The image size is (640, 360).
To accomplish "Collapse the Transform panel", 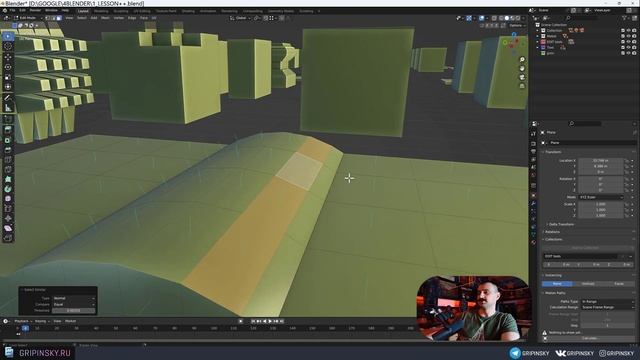I will click(552, 152).
